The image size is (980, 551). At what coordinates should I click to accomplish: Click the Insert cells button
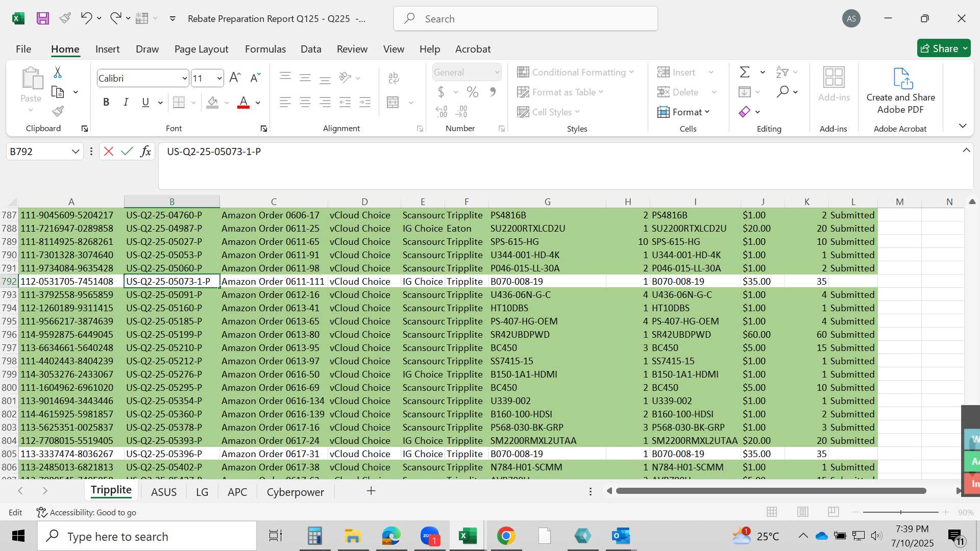tap(677, 72)
